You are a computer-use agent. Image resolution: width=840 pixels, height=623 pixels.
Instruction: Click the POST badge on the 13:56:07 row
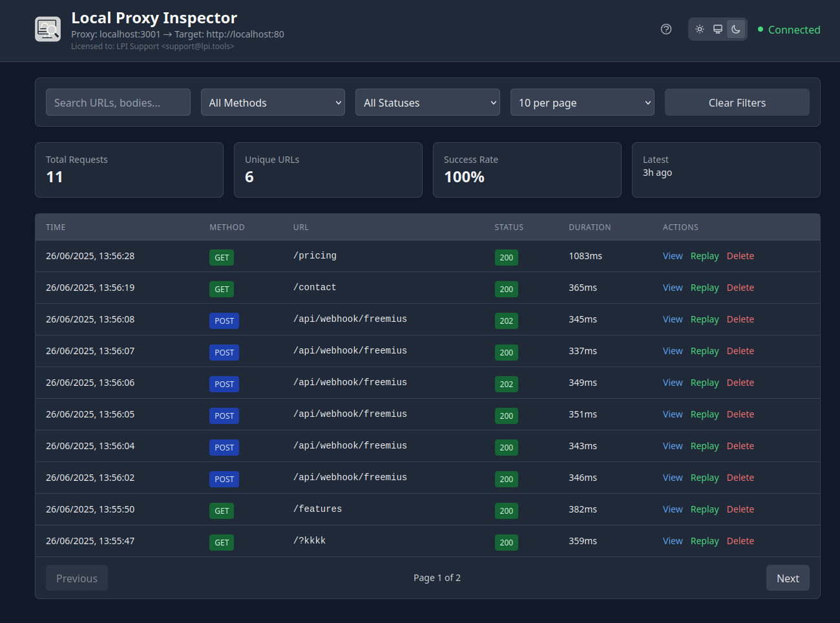(224, 352)
